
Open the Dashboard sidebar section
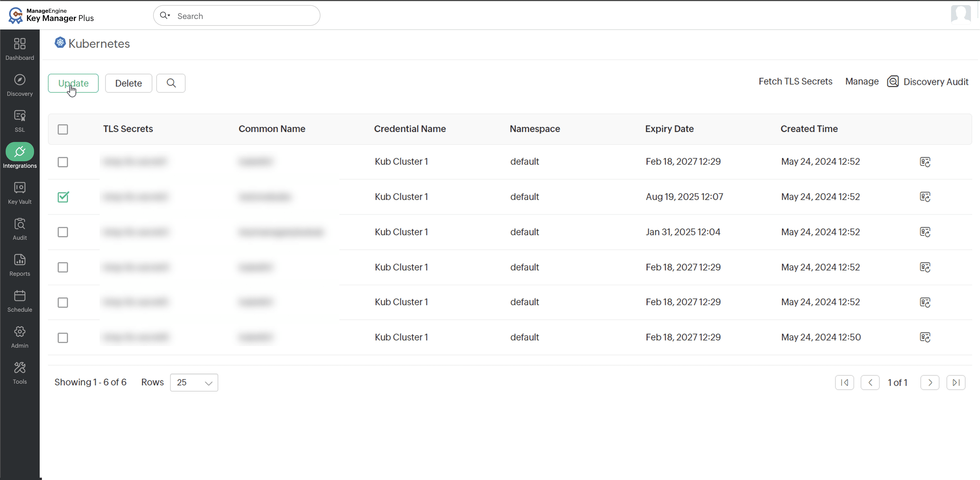click(20, 49)
